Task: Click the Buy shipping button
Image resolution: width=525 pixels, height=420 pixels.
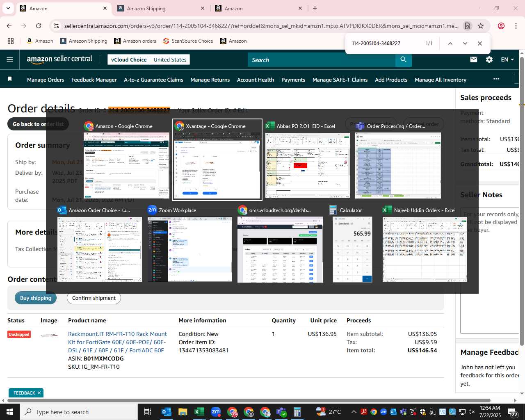Action: pos(36,298)
